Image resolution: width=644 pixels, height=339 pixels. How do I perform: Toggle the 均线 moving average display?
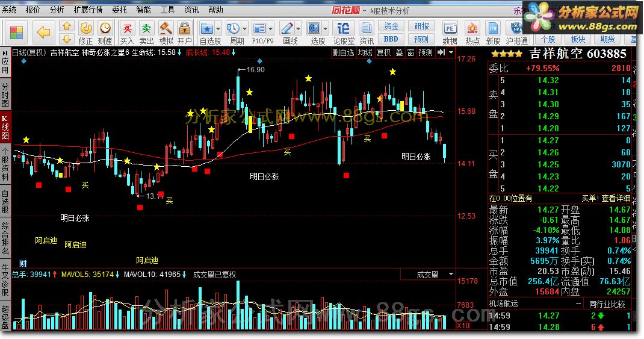(x=365, y=52)
